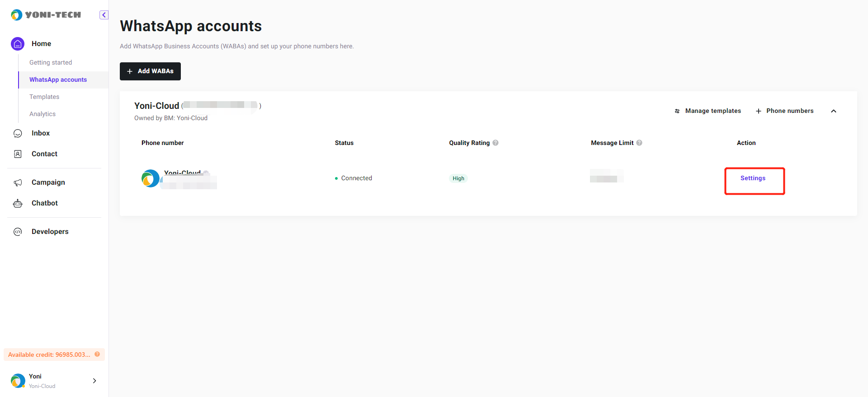Open Chatbot section
Screen dimensions: 868x397
click(45, 203)
